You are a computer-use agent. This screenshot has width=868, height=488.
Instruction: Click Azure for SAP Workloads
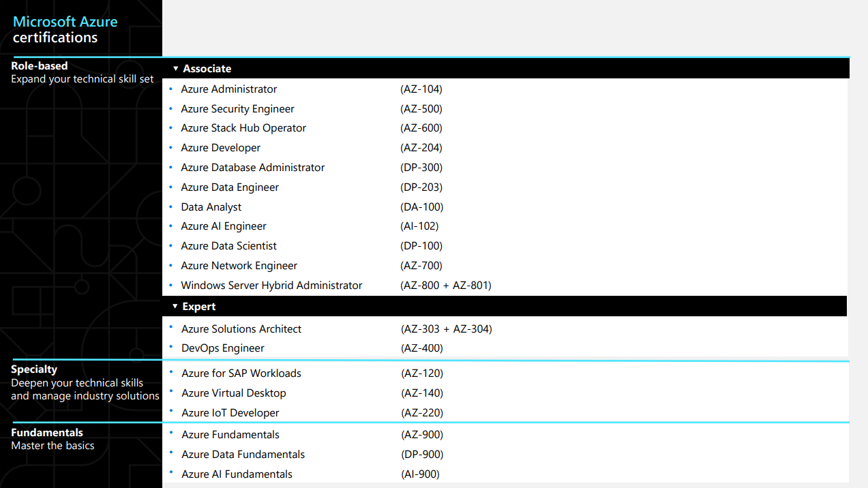pyautogui.click(x=241, y=373)
